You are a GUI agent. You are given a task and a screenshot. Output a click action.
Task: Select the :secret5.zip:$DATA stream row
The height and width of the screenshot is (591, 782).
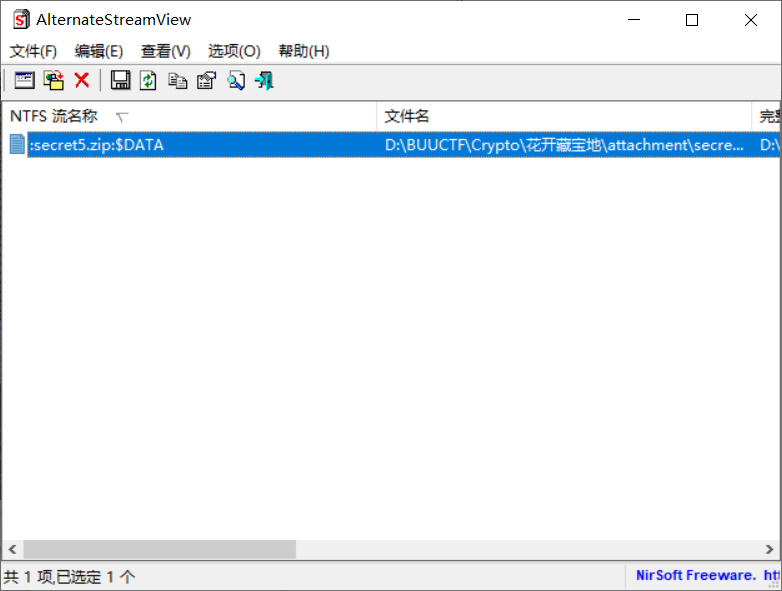pyautogui.click(x=391, y=145)
